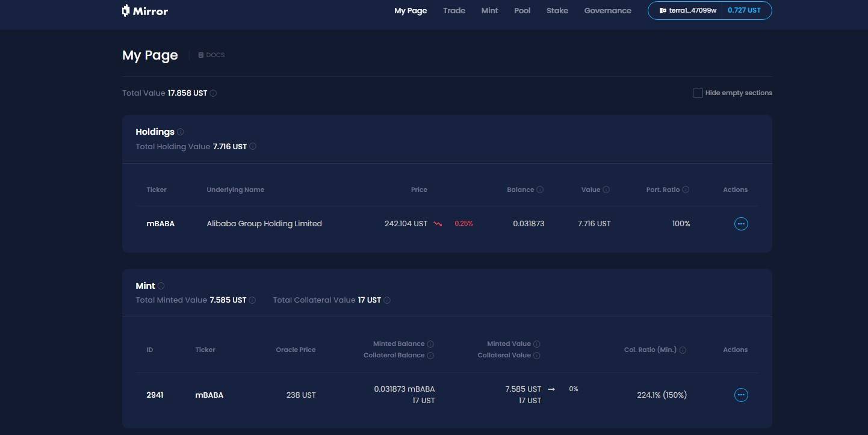This screenshot has width=868, height=435.
Task: Click info icon by Collateral Balance header
Action: tap(430, 356)
